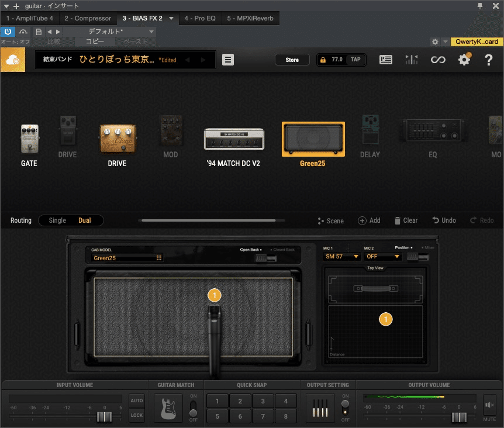The width and height of the screenshot is (504, 428).
Task: Go to next host preset arrow
Action: 58,32
